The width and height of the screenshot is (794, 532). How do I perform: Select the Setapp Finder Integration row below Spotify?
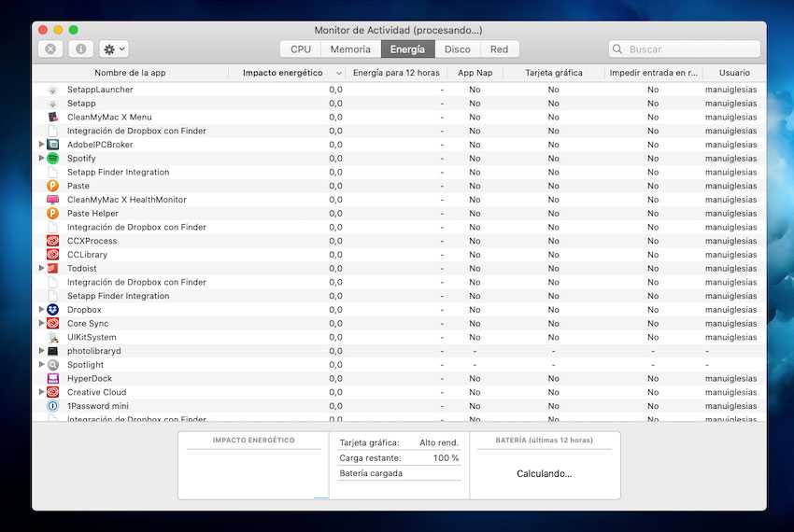[399, 172]
